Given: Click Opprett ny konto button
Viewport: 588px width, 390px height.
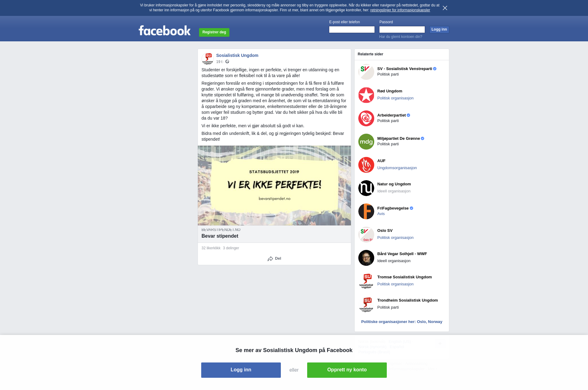Looking at the screenshot, I should [347, 370].
